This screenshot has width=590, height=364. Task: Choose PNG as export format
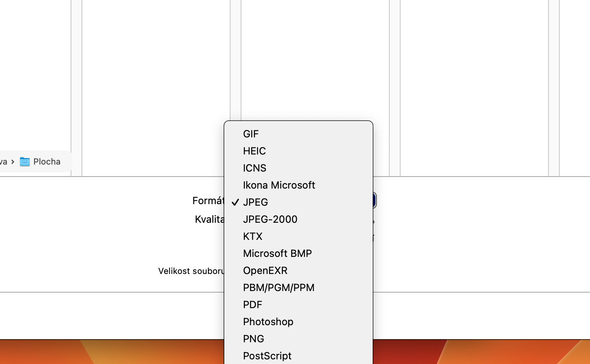pos(253,339)
